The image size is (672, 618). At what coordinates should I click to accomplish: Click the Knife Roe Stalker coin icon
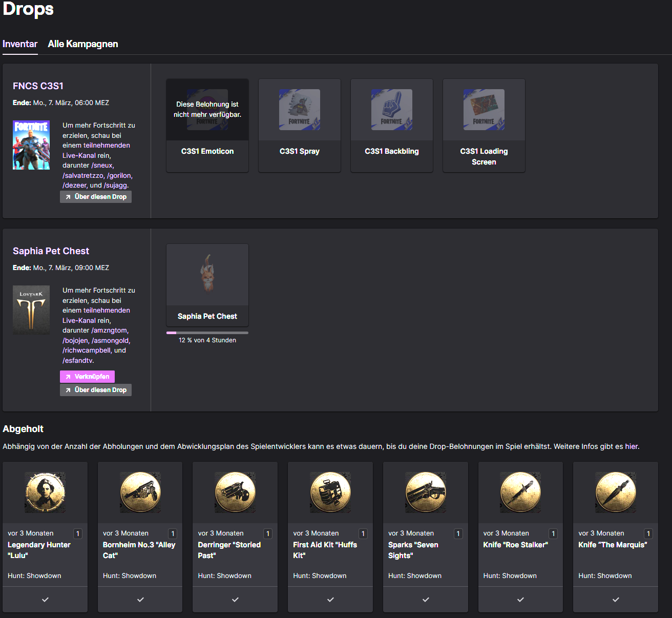click(x=520, y=492)
